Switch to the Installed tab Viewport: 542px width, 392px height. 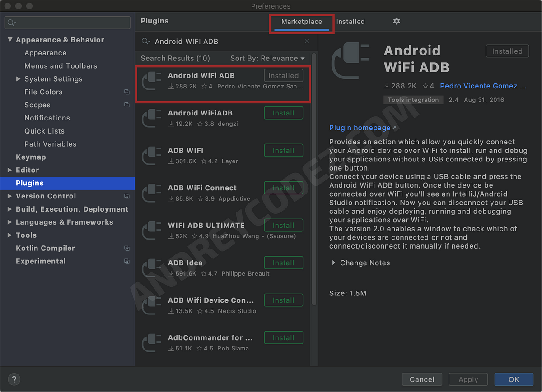click(x=350, y=22)
